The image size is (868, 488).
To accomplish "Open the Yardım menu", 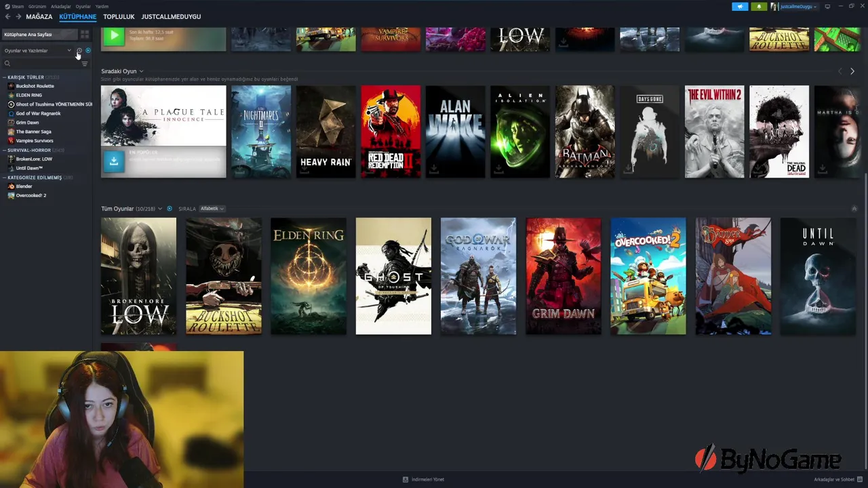I will [102, 6].
